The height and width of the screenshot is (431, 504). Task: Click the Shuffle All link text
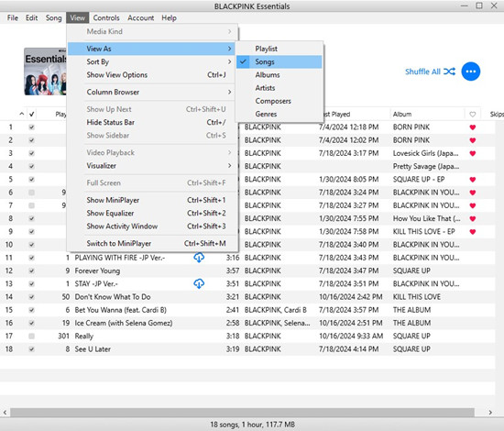pos(422,72)
